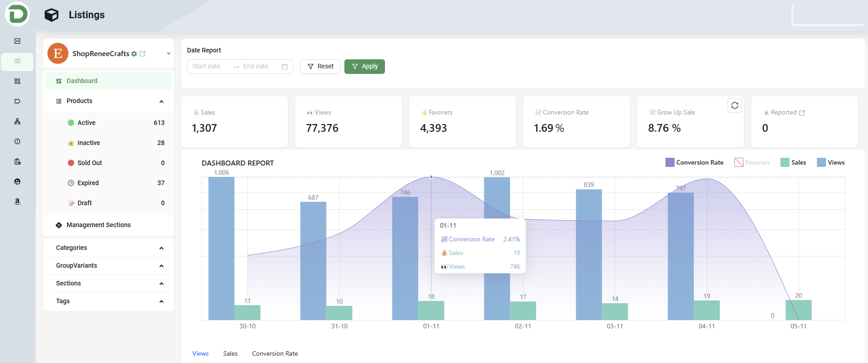Click the calendar icon in date range
Screen dimensions: 868x363
(x=285, y=67)
